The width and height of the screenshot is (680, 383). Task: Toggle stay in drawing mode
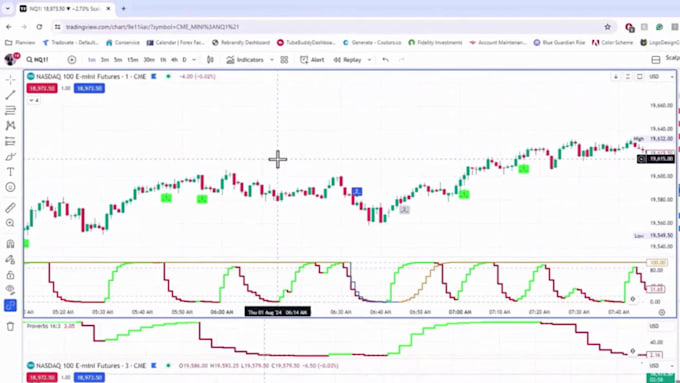(x=10, y=259)
